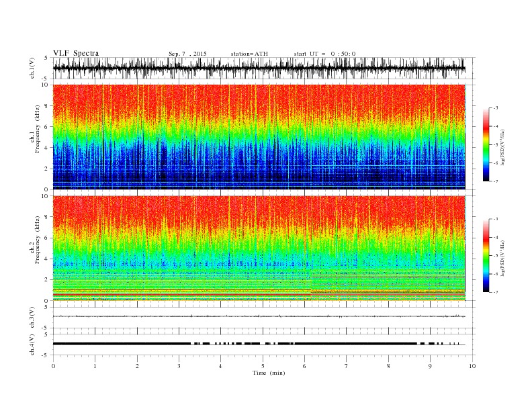Click inside the ch.1 frequency spectrogram
Image resolution: width=532 pixels, height=411 pixels.
coord(259,137)
